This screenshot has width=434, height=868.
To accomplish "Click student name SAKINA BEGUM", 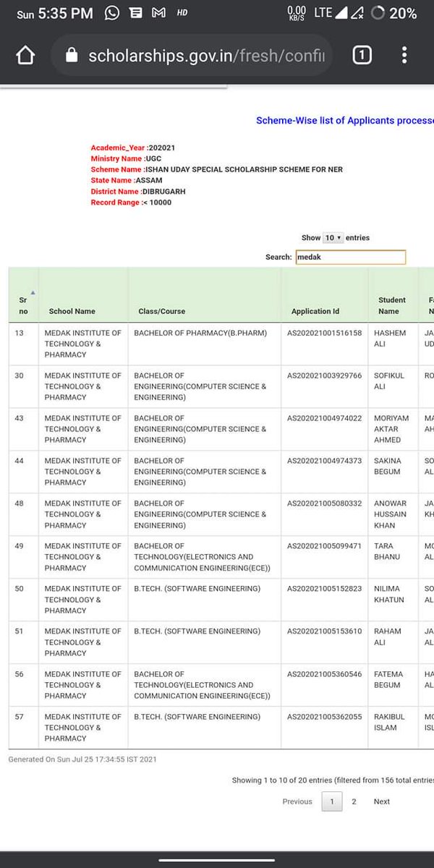I will [389, 467].
